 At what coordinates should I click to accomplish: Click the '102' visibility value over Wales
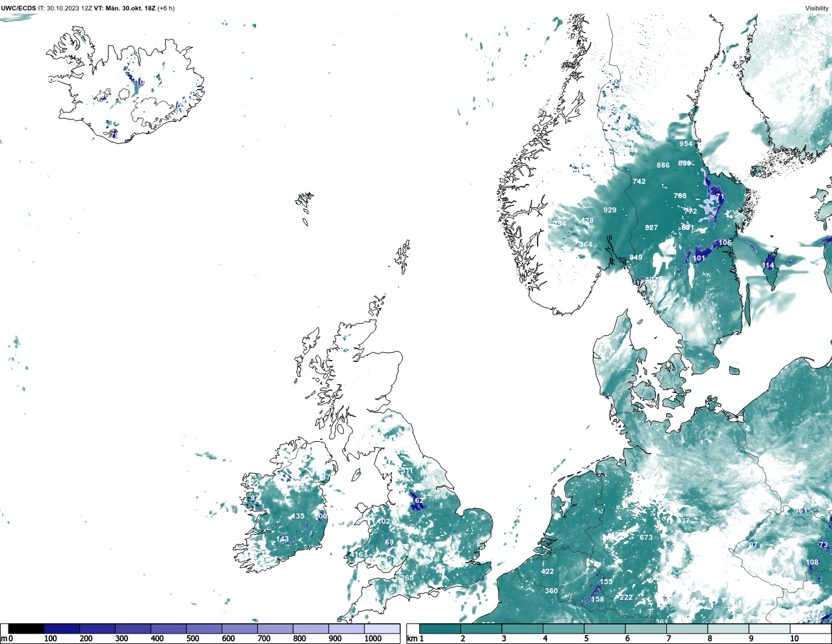pos(383,521)
